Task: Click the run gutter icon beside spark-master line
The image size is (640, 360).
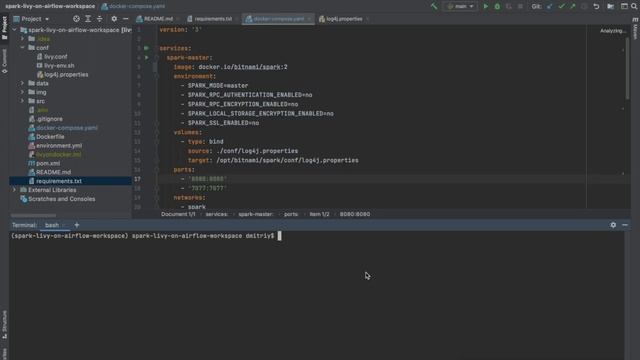Action: click(147, 58)
